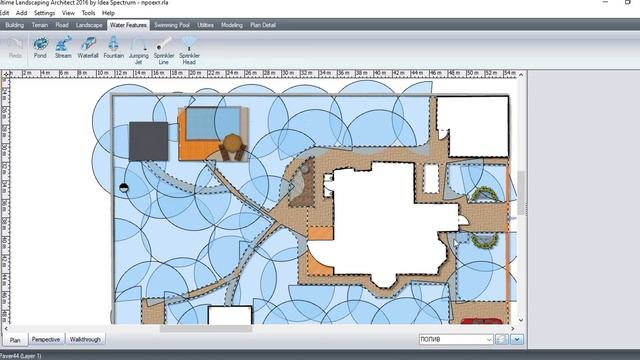Switch to Plan view
640x360 pixels.
point(15,340)
